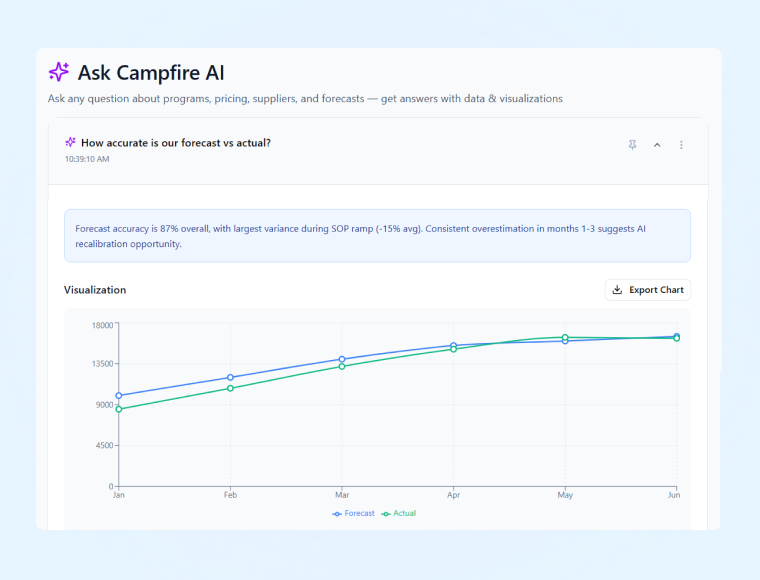The height and width of the screenshot is (580, 760).
Task: Click the timestamp '10:39:10 AM'
Action: point(87,159)
